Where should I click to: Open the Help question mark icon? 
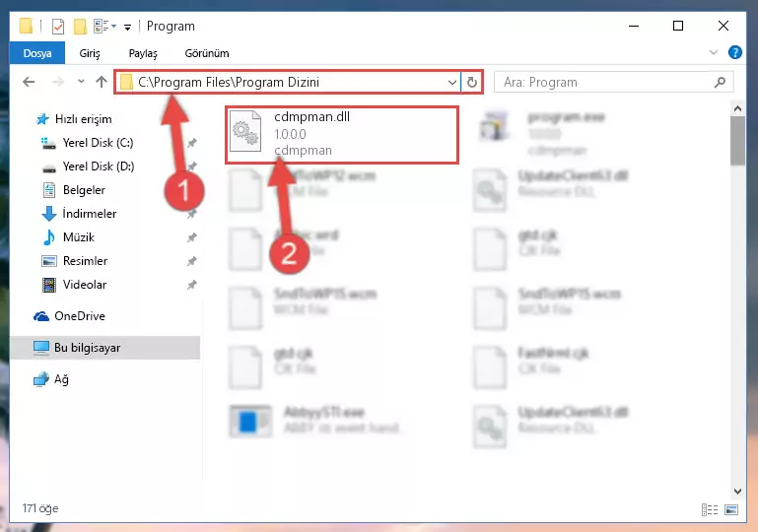tap(734, 52)
